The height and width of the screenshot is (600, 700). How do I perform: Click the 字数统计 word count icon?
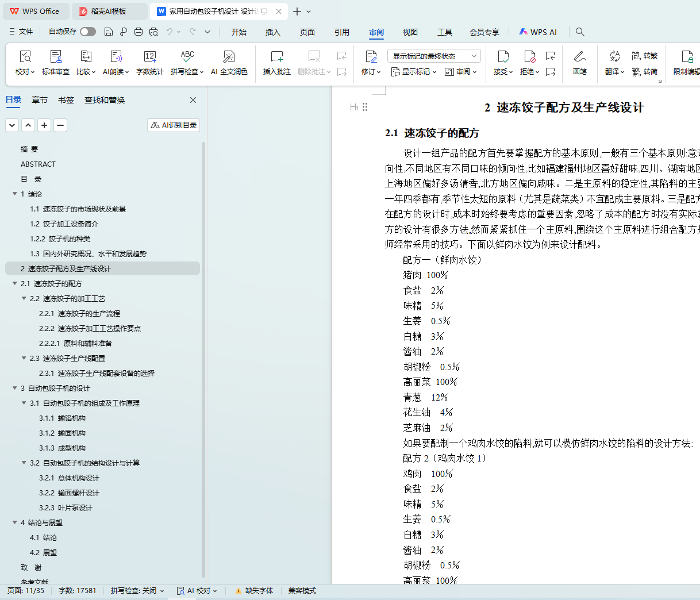[149, 56]
